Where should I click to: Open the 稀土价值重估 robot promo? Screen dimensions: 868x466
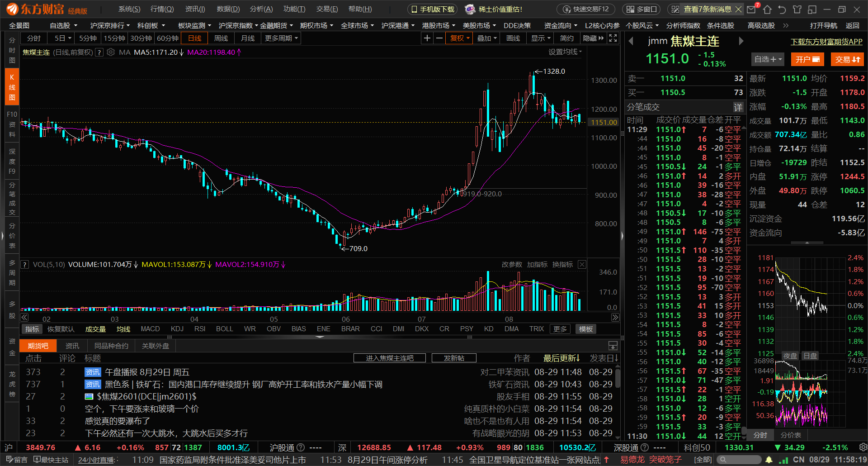click(494, 9)
